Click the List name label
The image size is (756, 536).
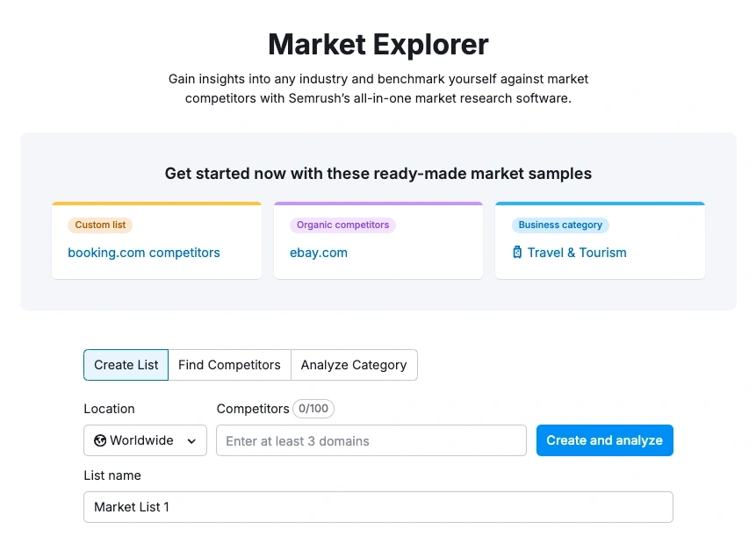point(112,475)
